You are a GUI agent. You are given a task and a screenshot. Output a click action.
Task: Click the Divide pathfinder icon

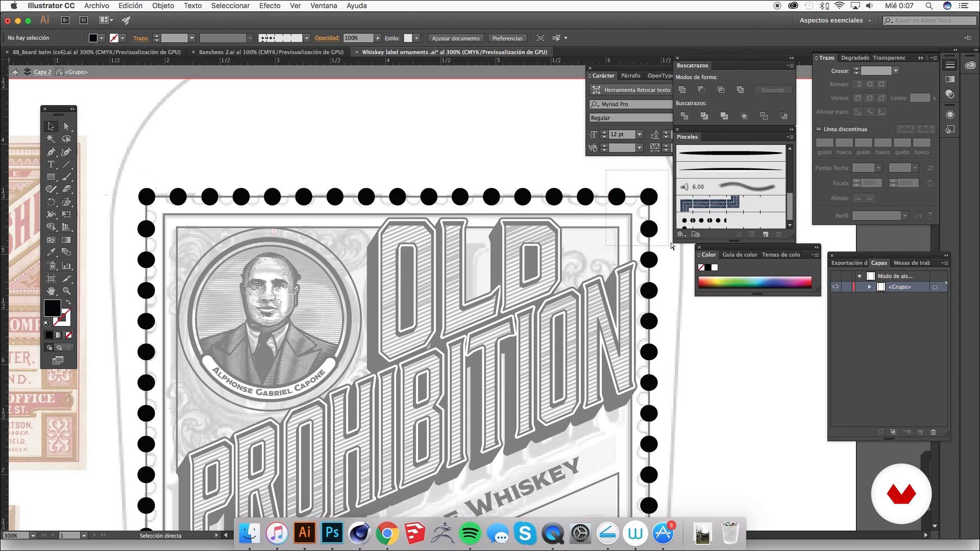[x=684, y=116]
